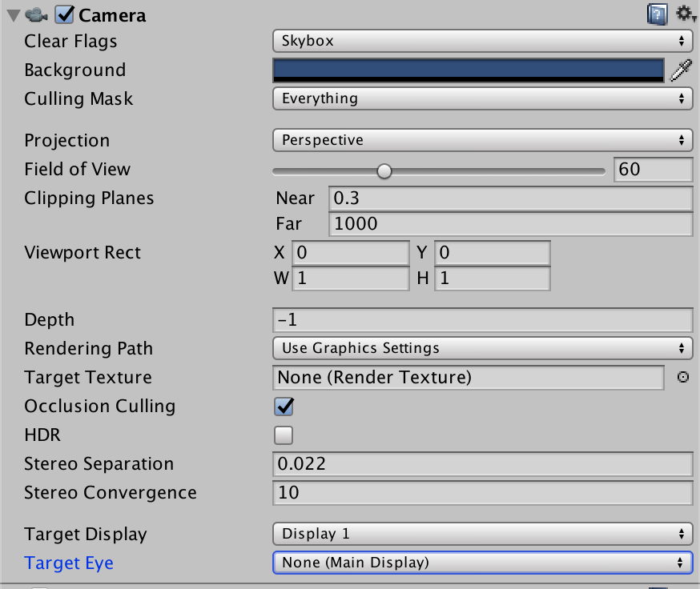Image resolution: width=700 pixels, height=589 pixels.
Task: Click the Far clipping plane field
Action: click(x=511, y=223)
